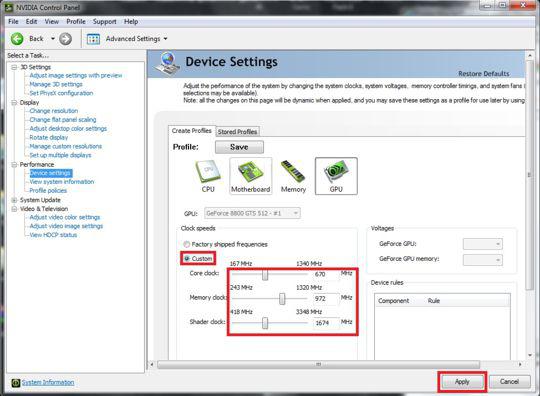540x396 pixels.
Task: Click the Cancel button
Action: [509, 382]
